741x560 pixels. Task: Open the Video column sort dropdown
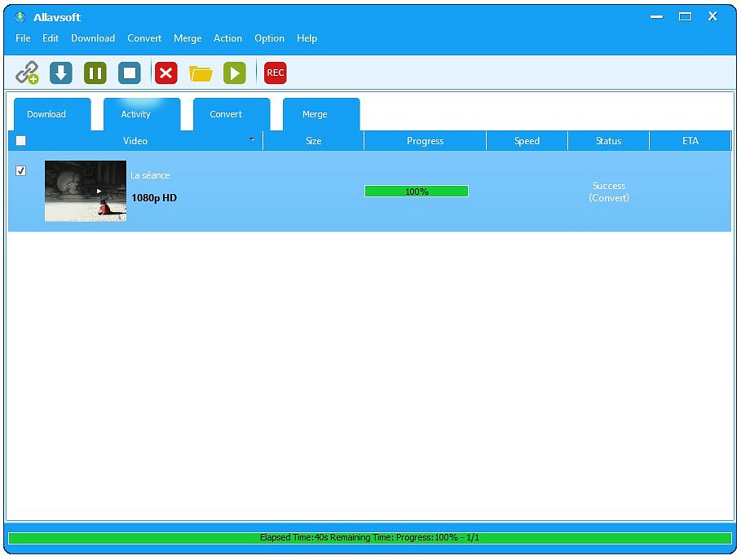click(251, 140)
